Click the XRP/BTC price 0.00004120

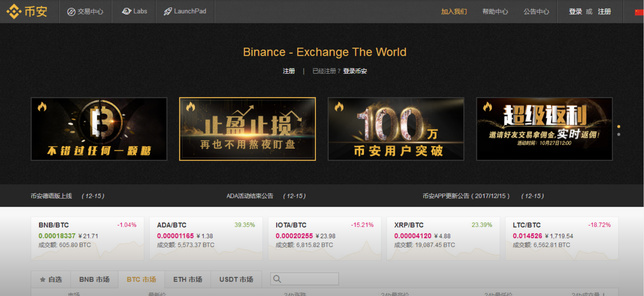click(x=413, y=236)
